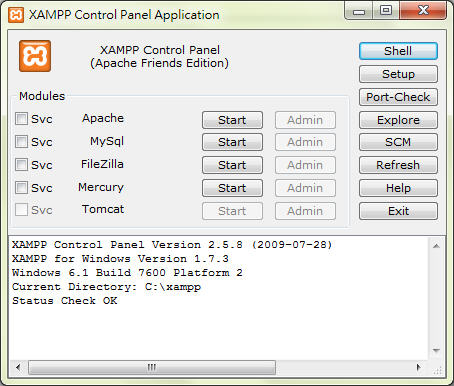Screen dimensions: 454x386
Task: Click the Apache module label
Action: click(x=103, y=118)
